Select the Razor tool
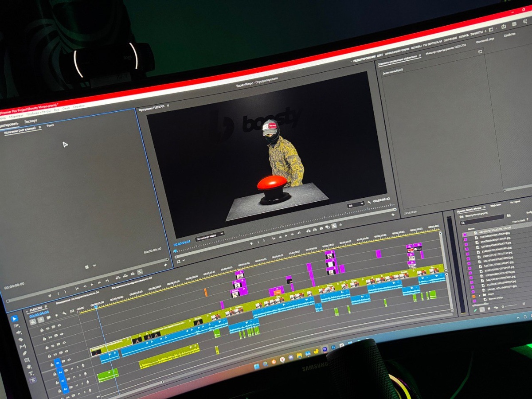532x399 pixels. coord(20,340)
